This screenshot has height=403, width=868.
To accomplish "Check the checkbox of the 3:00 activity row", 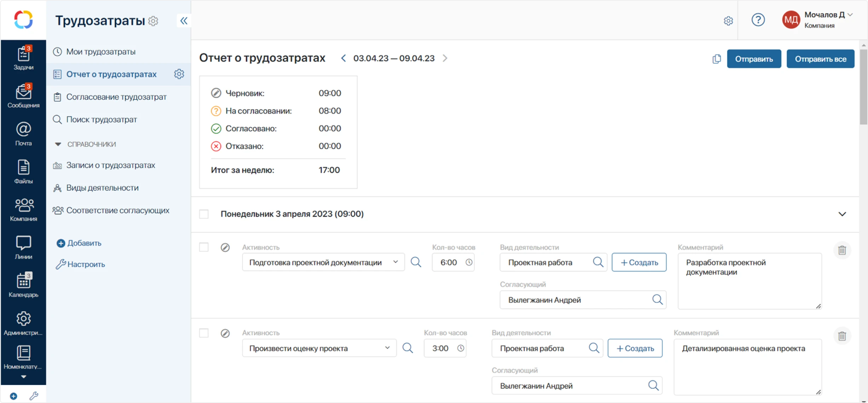I will point(204,333).
